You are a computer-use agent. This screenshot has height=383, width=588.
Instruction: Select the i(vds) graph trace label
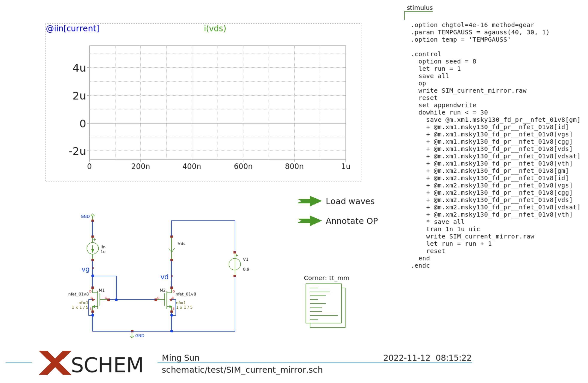pyautogui.click(x=215, y=28)
